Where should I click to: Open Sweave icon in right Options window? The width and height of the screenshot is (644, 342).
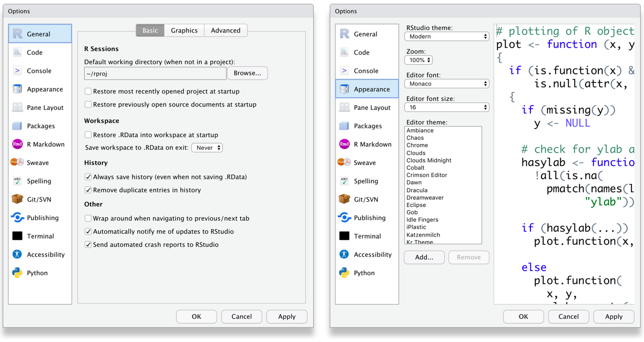344,162
